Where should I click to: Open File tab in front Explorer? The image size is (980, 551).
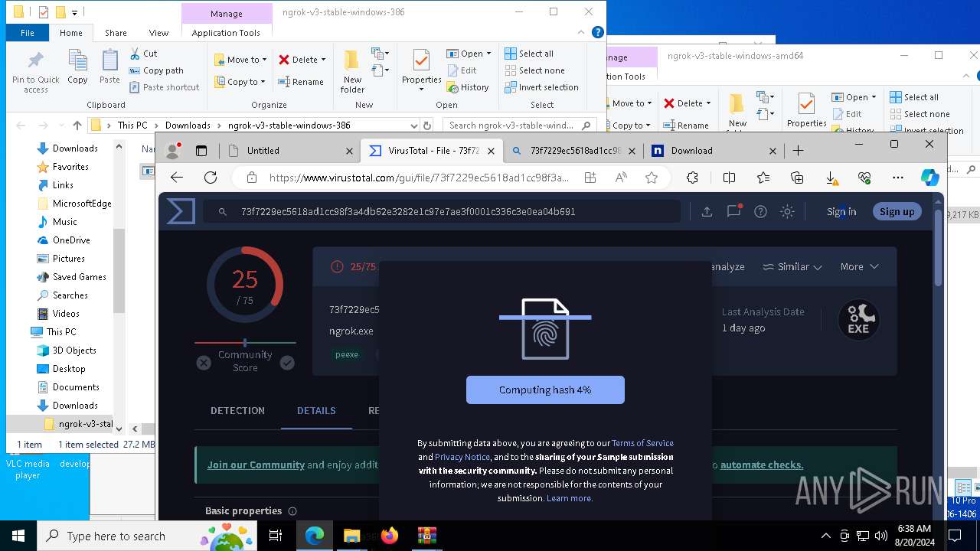[x=28, y=33]
